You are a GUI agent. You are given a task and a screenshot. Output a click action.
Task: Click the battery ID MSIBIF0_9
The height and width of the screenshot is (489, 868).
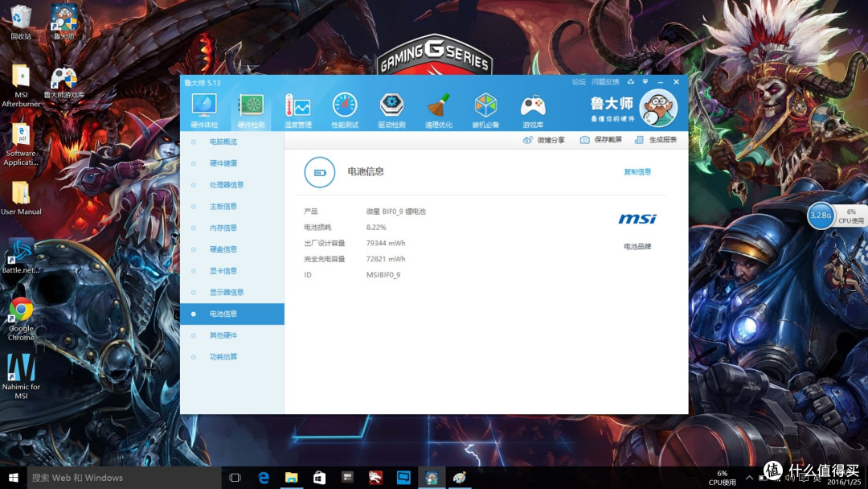[x=383, y=275]
